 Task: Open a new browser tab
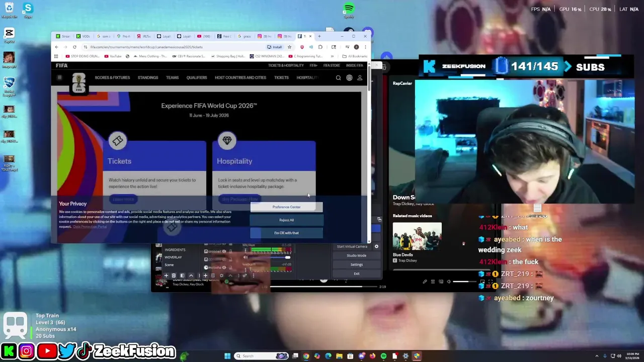(319, 36)
